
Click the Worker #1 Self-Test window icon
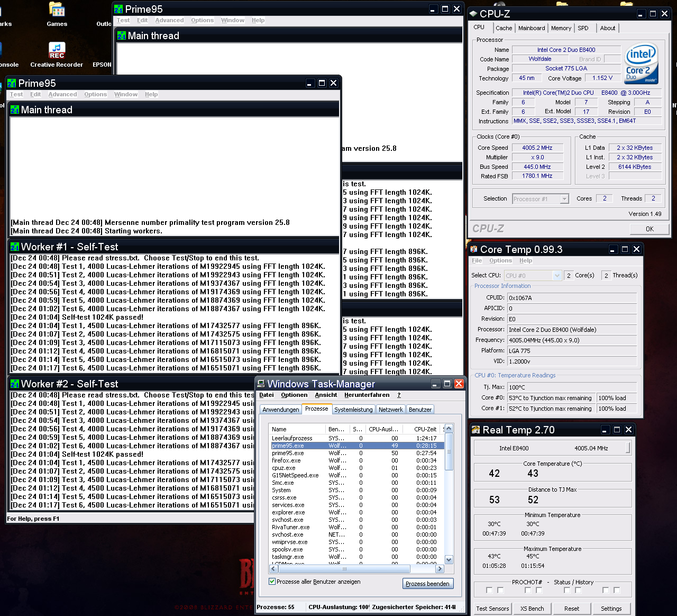click(x=15, y=247)
